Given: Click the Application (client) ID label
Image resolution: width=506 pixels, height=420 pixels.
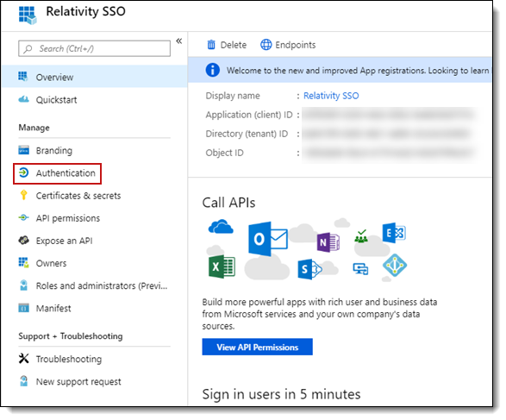Looking at the screenshot, I should 249,115.
